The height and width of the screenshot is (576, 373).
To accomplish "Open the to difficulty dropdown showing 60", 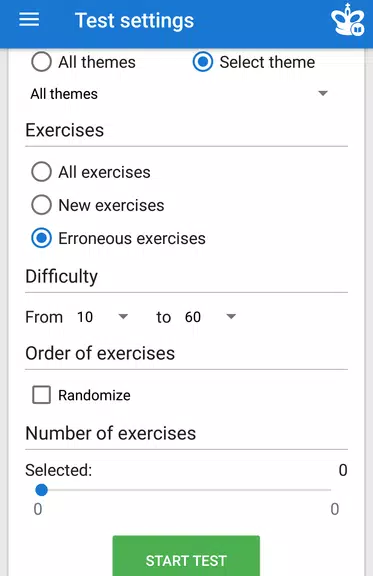I will pos(210,317).
